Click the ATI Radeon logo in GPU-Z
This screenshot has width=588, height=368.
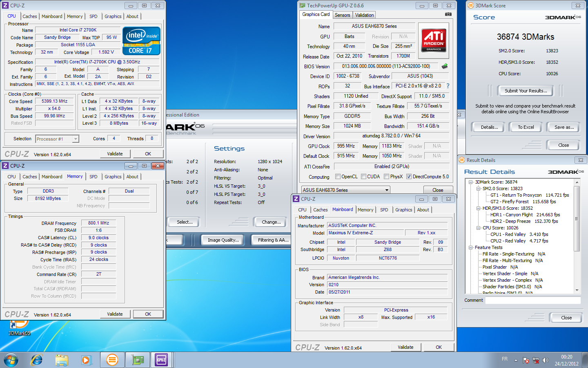coord(434,40)
